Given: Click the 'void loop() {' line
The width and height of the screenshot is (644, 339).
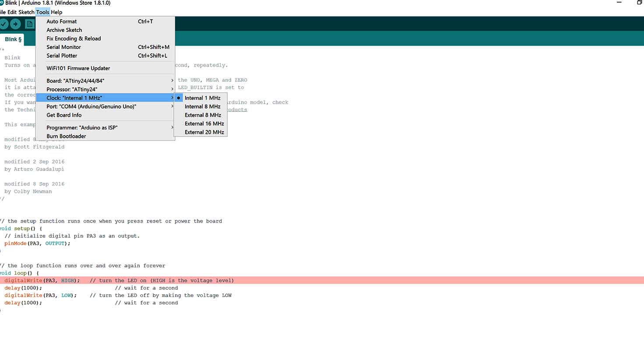Looking at the screenshot, I should (x=19, y=273).
